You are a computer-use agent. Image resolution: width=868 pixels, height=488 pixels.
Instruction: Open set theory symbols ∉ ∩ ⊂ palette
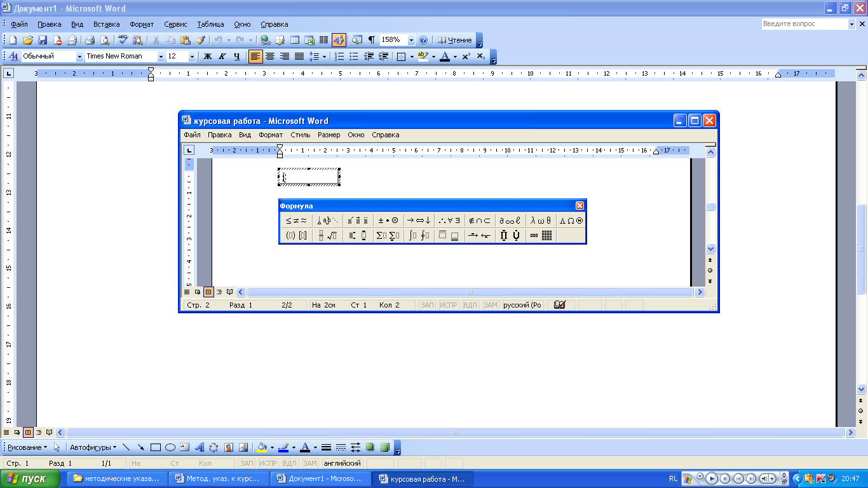480,220
